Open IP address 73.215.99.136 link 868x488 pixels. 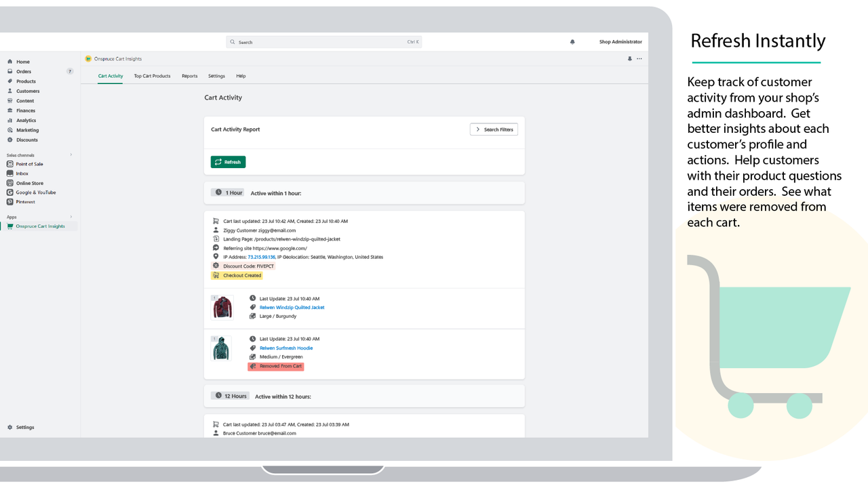coord(261,258)
